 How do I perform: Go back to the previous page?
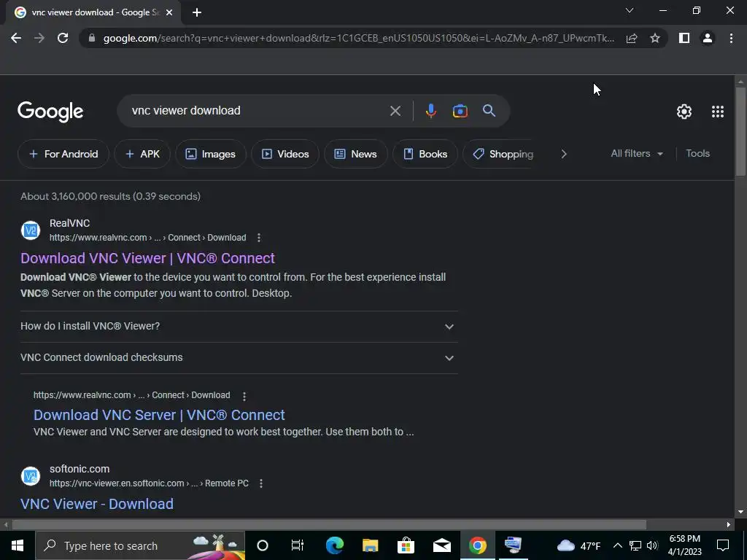16,38
